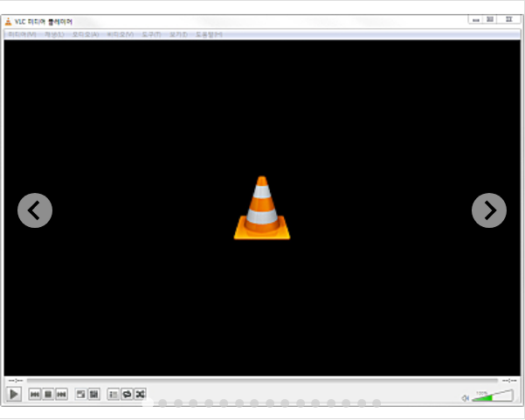Adjust the green volume slider
The image size is (525, 420).
pyautogui.click(x=492, y=396)
